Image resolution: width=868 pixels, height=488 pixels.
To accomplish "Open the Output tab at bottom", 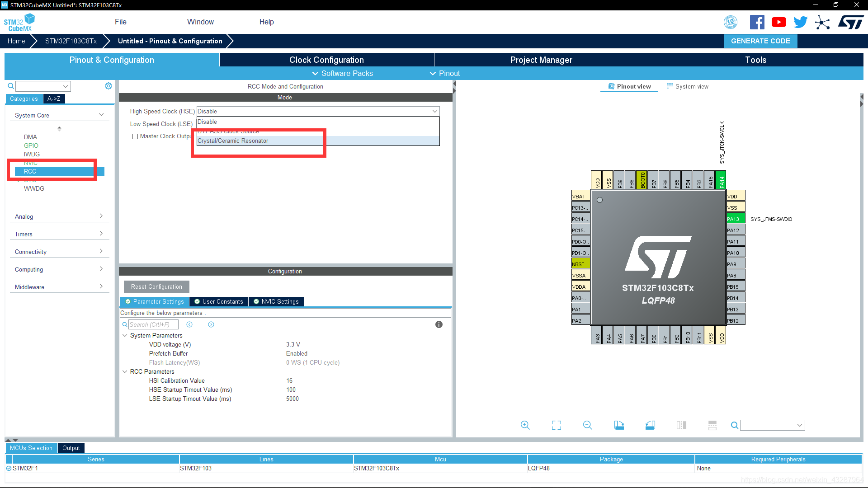I will (71, 448).
